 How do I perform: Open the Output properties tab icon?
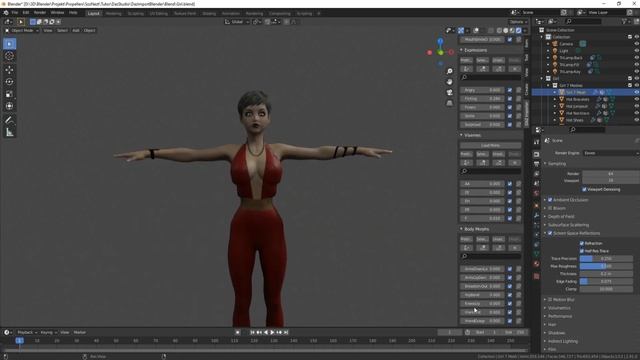[x=536, y=164]
